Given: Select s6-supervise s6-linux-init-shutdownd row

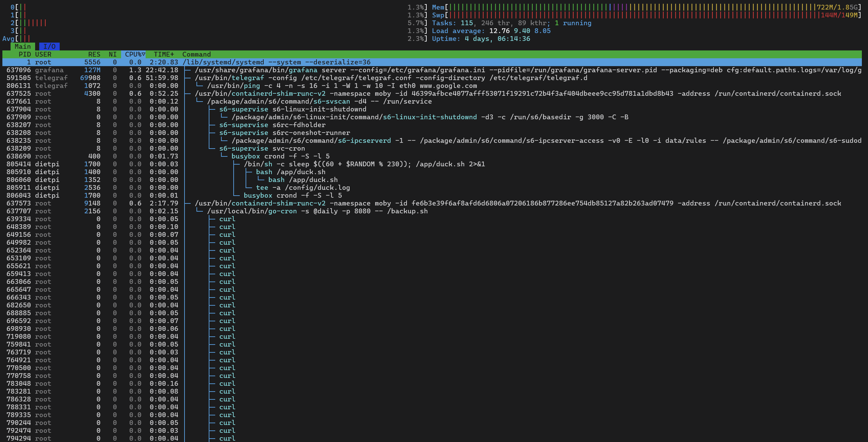Looking at the screenshot, I should pyautogui.click(x=432, y=109).
